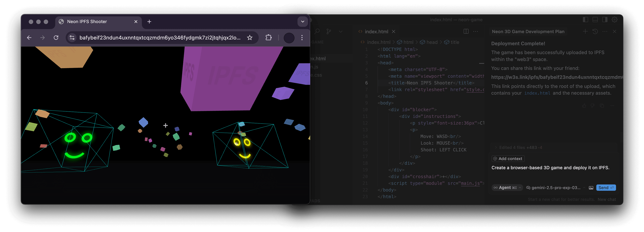Toggle the right secondary sidebar layout

[x=605, y=20]
